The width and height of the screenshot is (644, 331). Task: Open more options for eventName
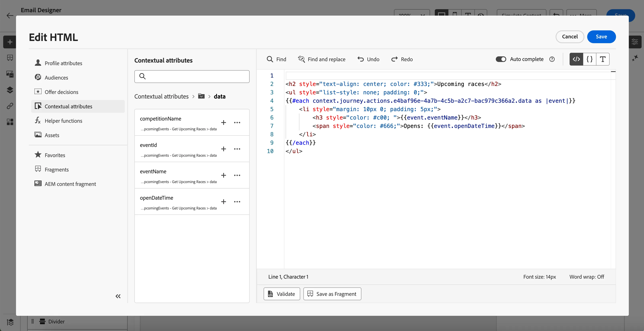(237, 175)
